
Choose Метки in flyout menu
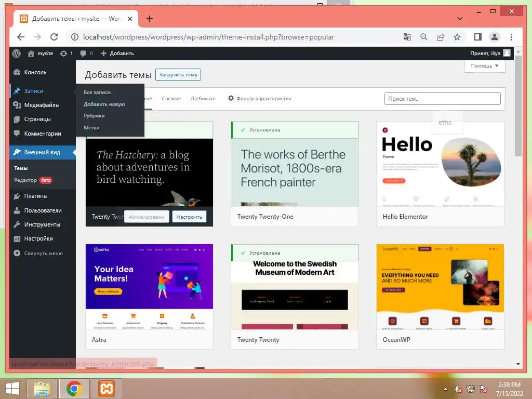(x=91, y=128)
